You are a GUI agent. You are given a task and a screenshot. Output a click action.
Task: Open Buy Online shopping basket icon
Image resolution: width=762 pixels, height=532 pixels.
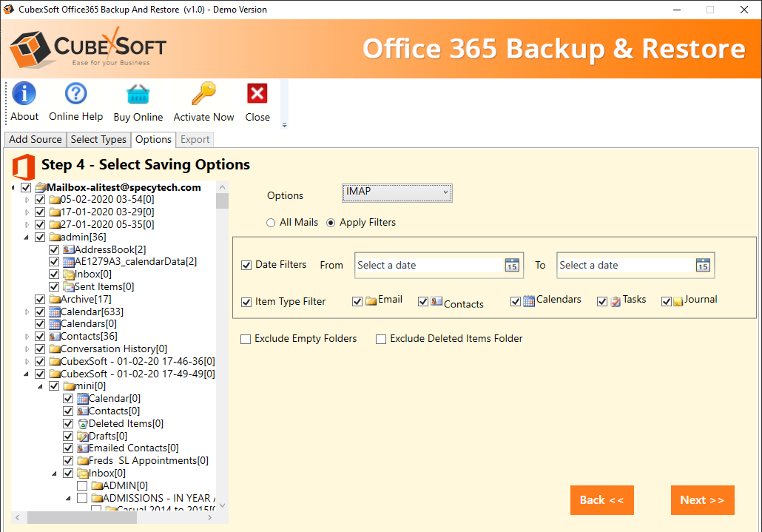[x=138, y=94]
